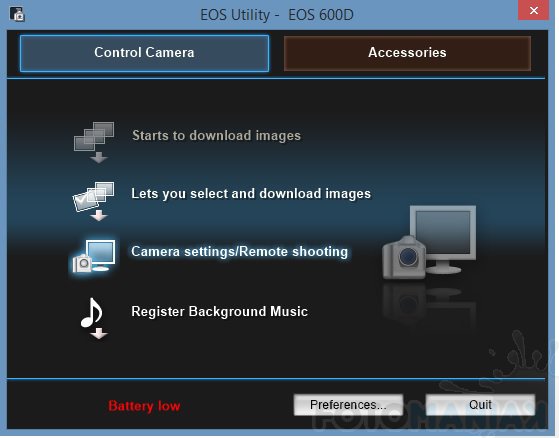Select 'Starts to download images' option

[x=216, y=136]
